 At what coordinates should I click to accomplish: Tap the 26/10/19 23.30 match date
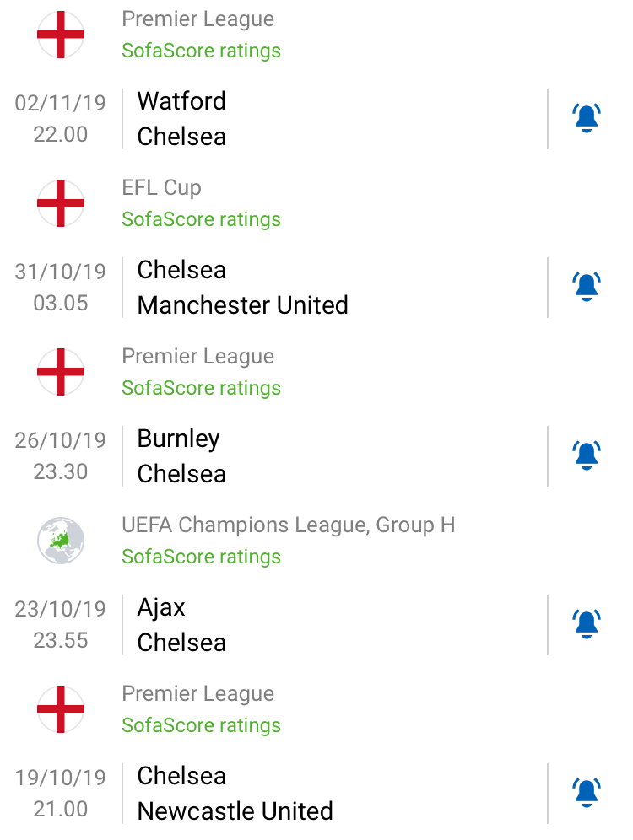pyautogui.click(x=61, y=455)
